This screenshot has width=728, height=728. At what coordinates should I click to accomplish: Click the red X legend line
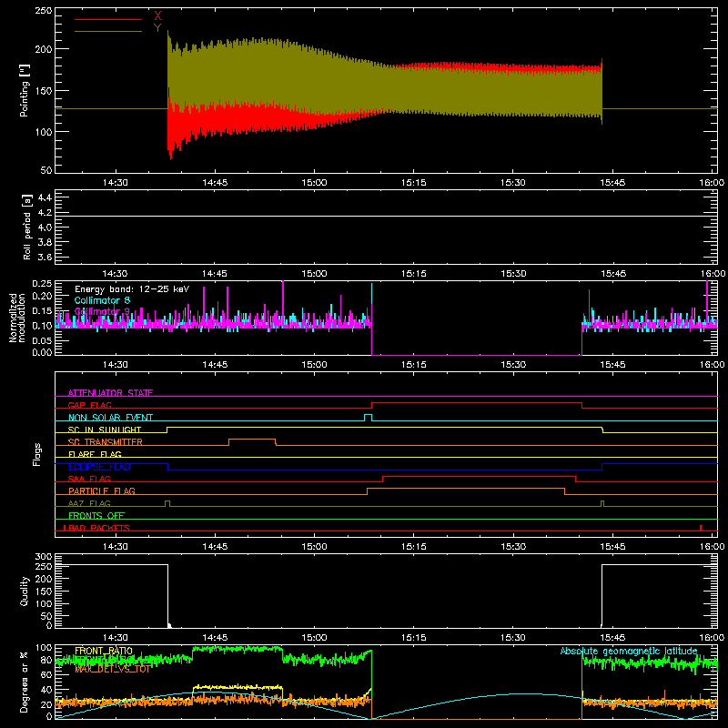(108, 19)
